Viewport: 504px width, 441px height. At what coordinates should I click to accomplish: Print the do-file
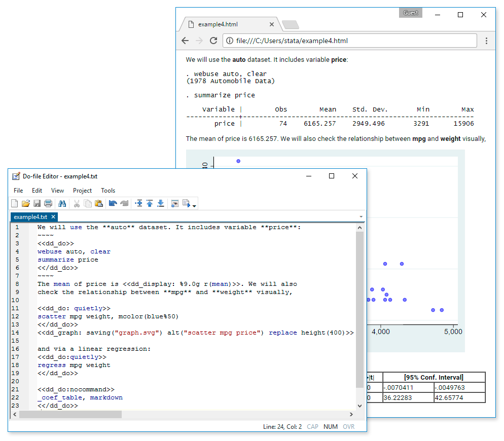click(48, 203)
